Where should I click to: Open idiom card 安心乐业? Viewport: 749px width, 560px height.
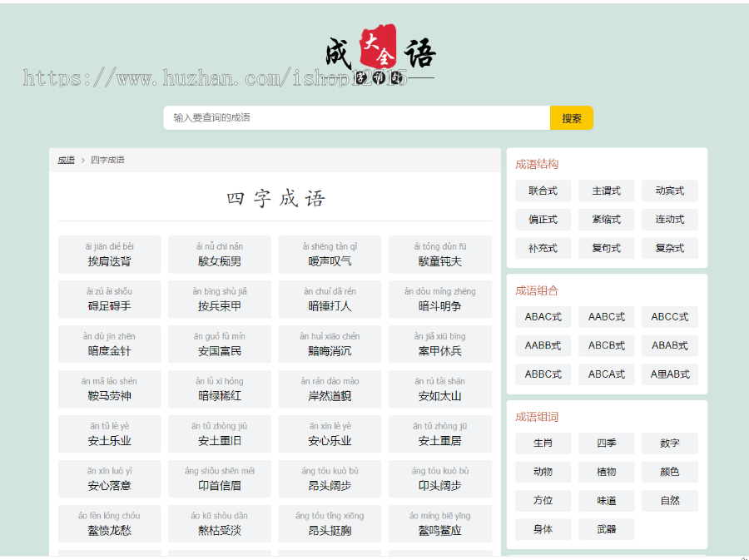[330, 434]
